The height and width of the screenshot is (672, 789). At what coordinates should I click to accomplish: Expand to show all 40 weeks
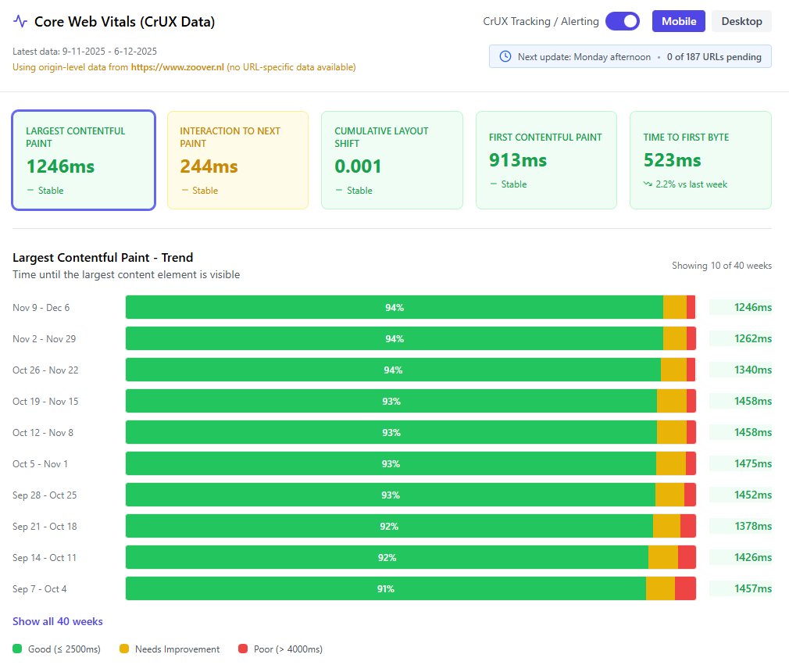point(58,621)
